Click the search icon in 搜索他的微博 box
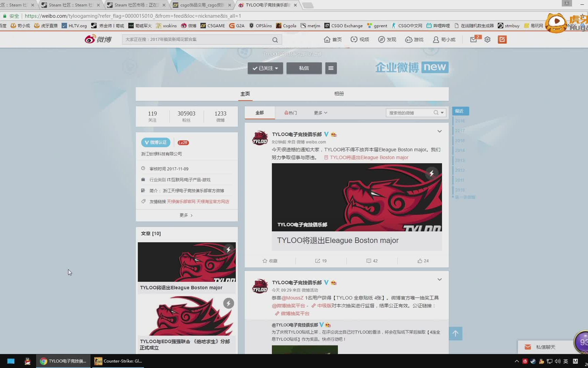The height and width of the screenshot is (368, 588). 436,113
